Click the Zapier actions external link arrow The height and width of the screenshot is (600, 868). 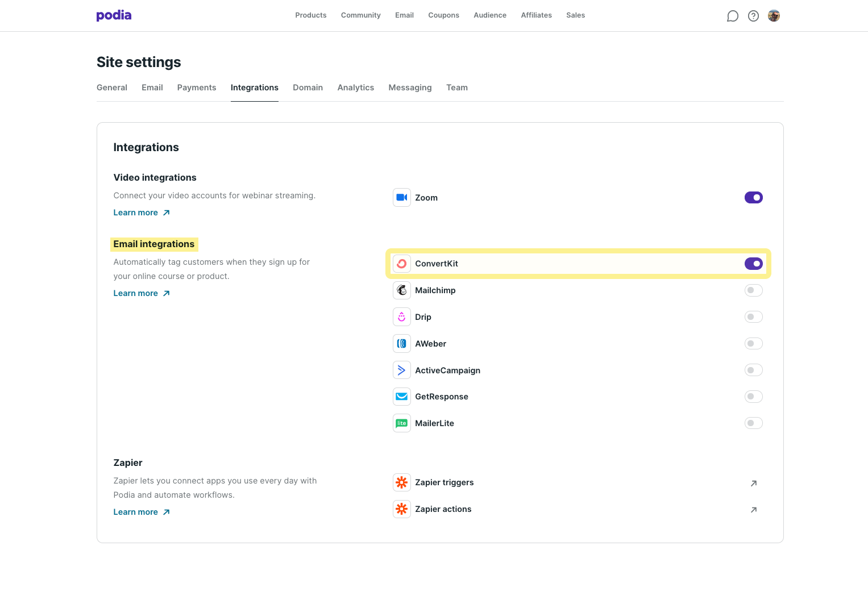click(x=753, y=510)
